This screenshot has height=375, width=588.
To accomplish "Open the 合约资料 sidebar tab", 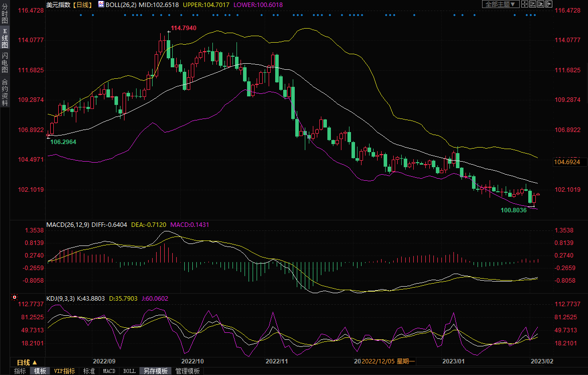I will pos(5,92).
